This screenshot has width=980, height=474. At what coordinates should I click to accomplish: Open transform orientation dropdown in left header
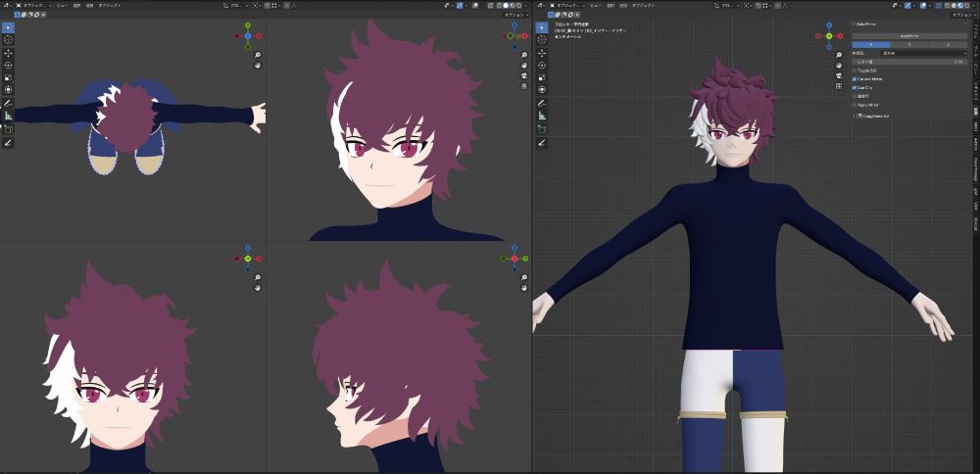238,5
